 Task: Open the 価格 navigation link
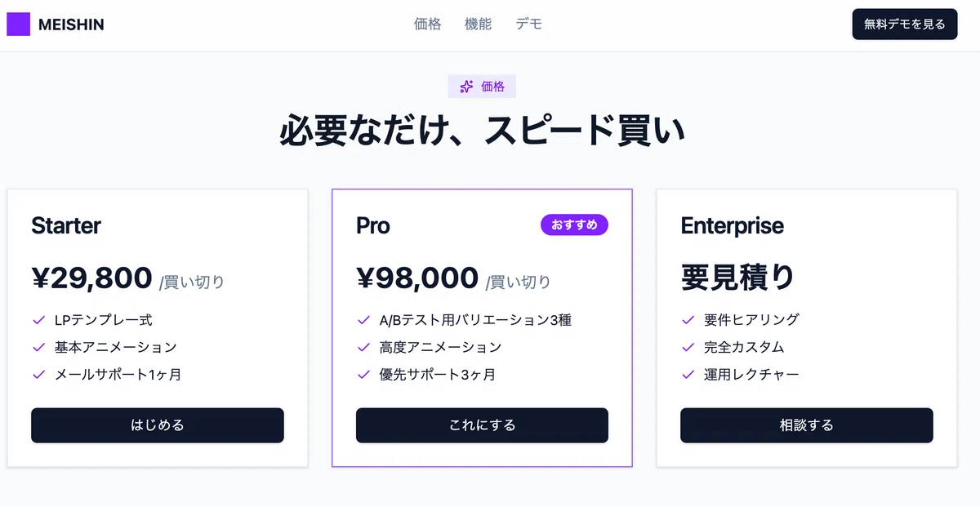tap(428, 24)
